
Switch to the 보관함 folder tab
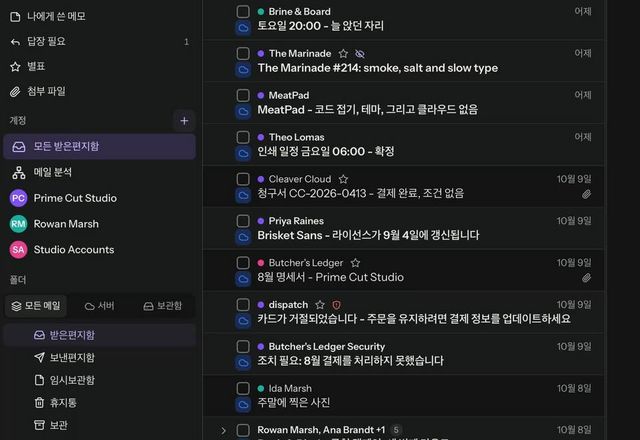coord(162,306)
